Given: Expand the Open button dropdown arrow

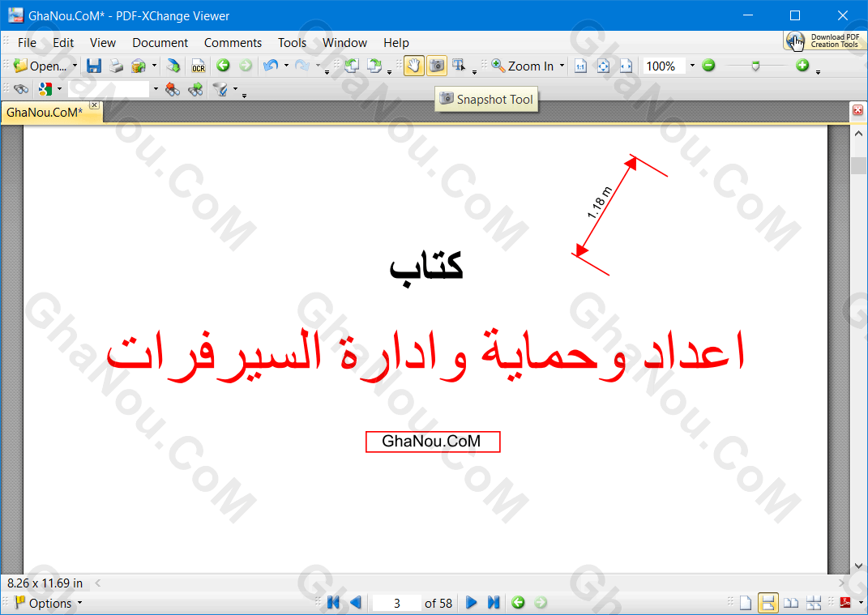Looking at the screenshot, I should click(75, 66).
